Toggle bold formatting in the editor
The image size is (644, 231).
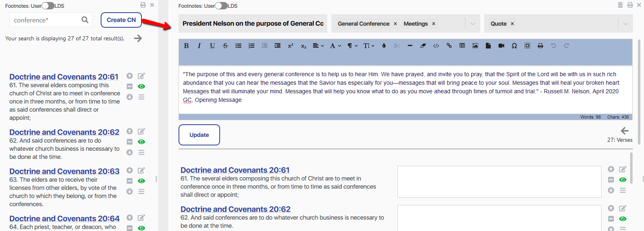(x=186, y=46)
